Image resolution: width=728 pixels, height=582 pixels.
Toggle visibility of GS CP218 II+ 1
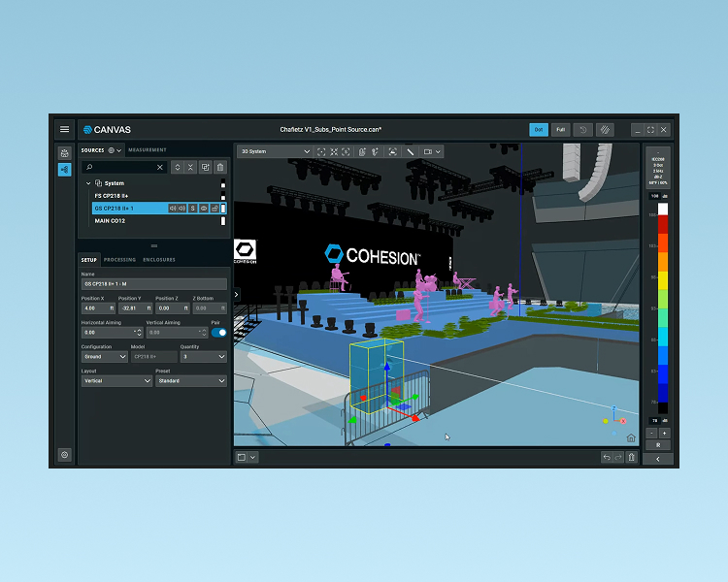[x=204, y=209]
